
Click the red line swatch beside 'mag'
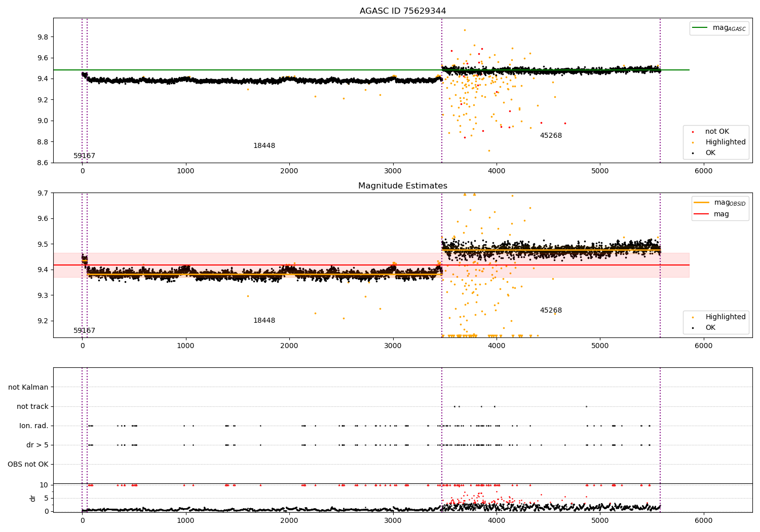(x=702, y=214)
